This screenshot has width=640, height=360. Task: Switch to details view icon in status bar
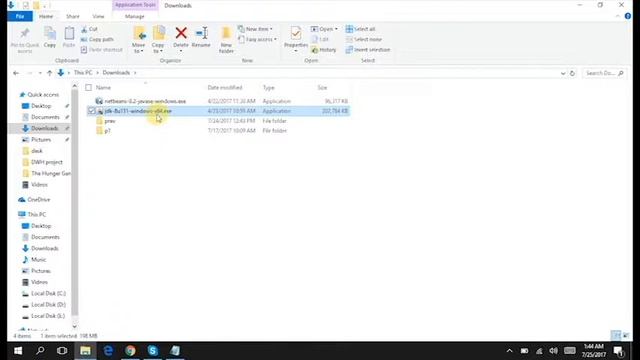[616, 336]
